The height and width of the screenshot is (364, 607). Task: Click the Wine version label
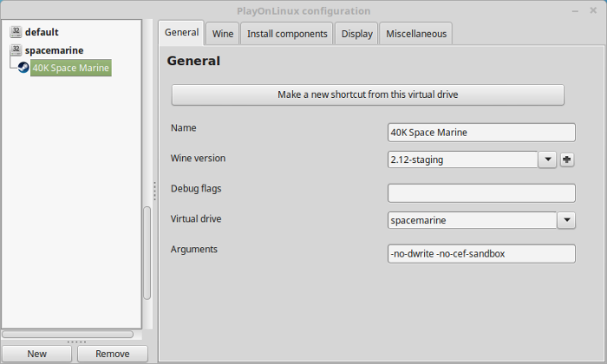click(x=198, y=159)
